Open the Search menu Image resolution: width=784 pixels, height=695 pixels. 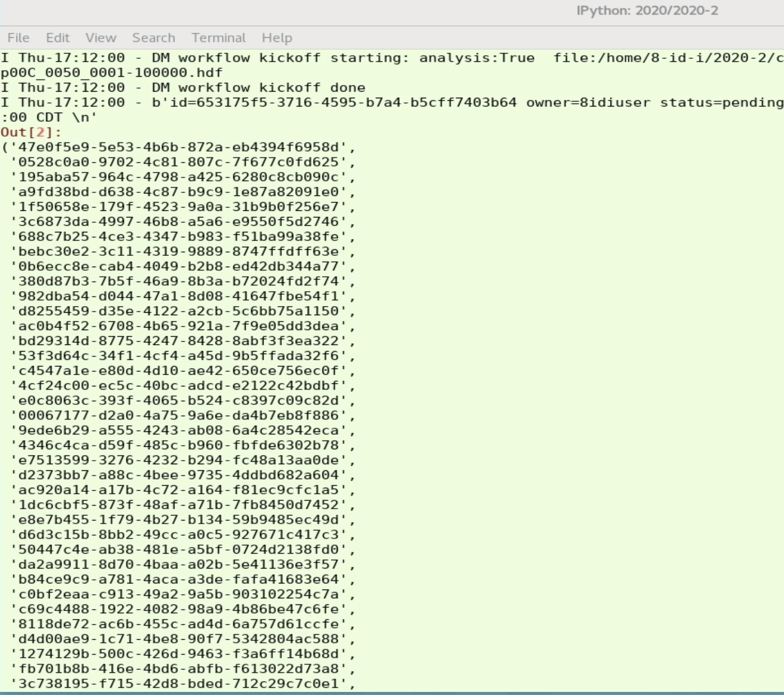pyautogui.click(x=153, y=37)
